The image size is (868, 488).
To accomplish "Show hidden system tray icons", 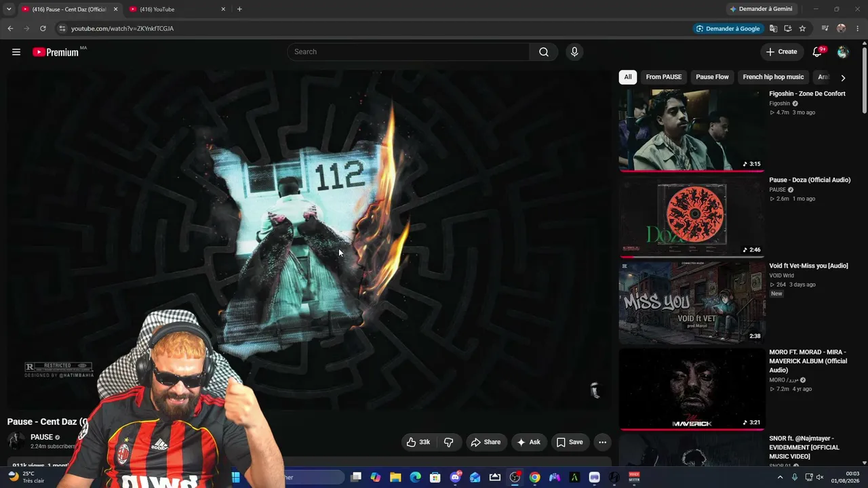I will [x=780, y=478].
